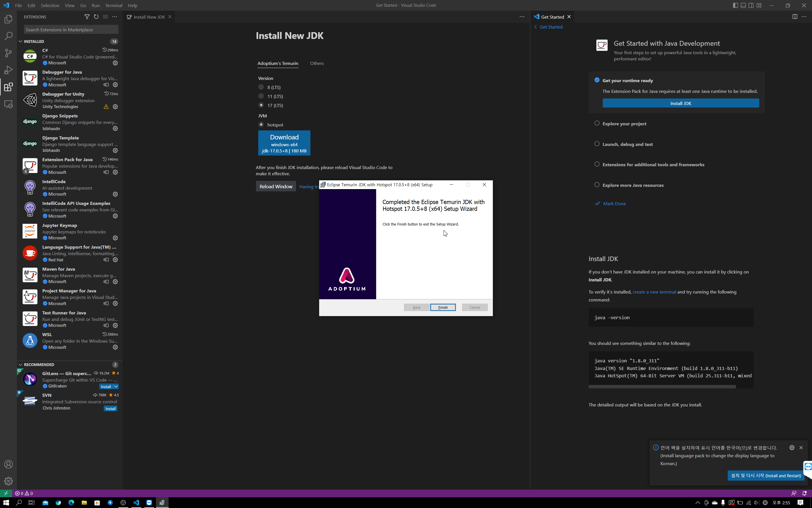Open more actions for Install New JDK editor
The image size is (812, 508).
[522, 17]
